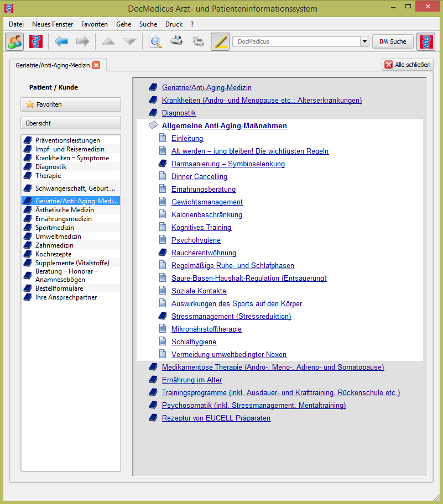This screenshot has height=504, width=443.
Task: Click the Alle schließen button
Action: 408,65
